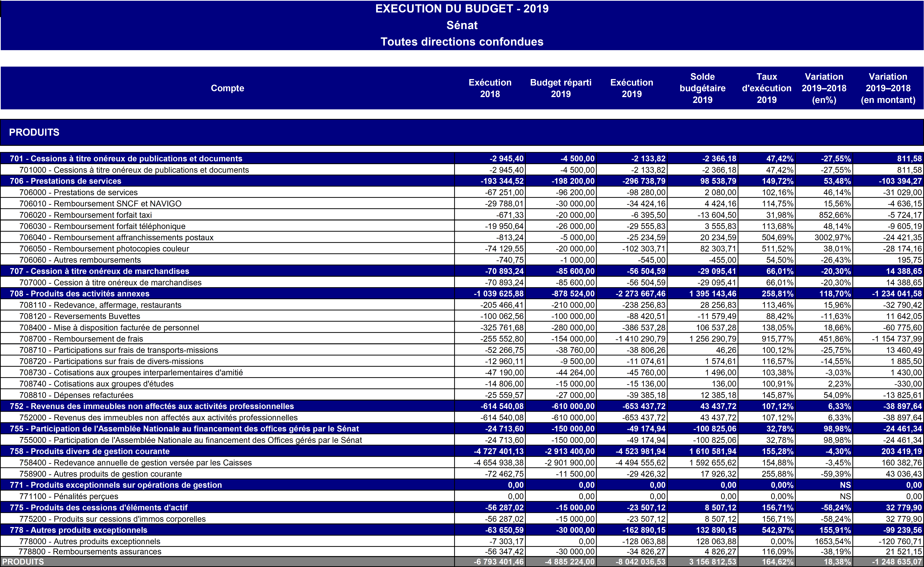The image size is (924, 567).
Task: Click '706010 - Remboursement SNCF et NAVIGO' row
Action: click(x=100, y=204)
